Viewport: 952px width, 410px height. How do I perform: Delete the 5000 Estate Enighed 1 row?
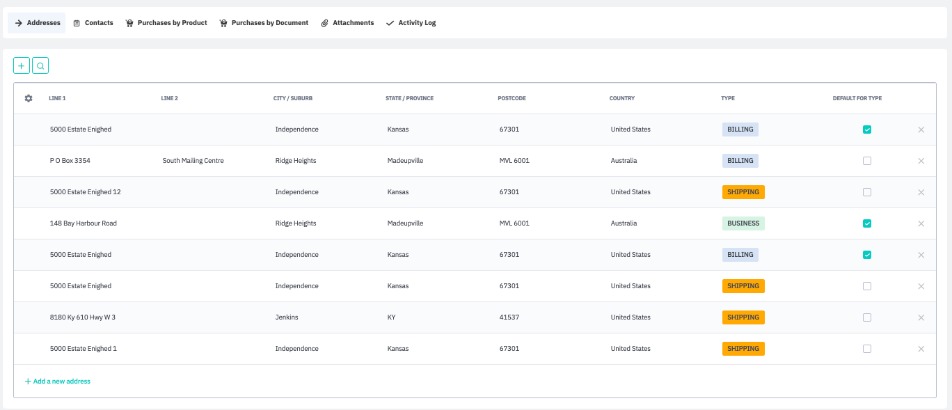click(921, 349)
